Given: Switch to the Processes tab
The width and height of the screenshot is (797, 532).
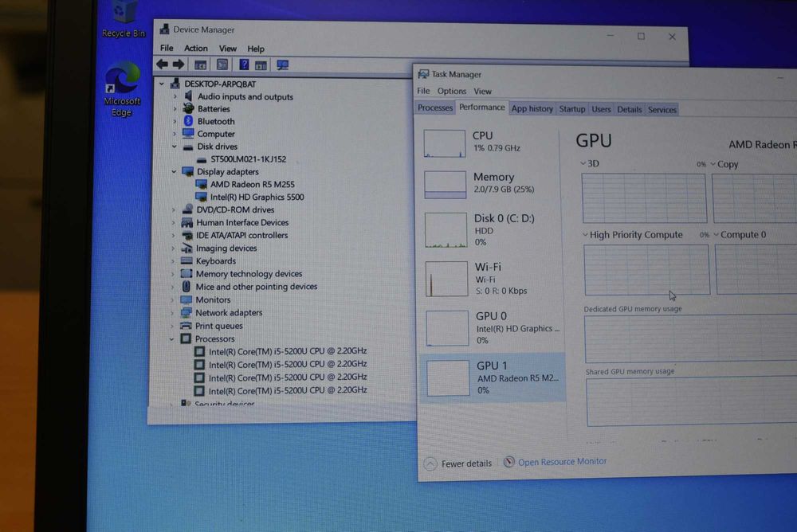Looking at the screenshot, I should (435, 108).
